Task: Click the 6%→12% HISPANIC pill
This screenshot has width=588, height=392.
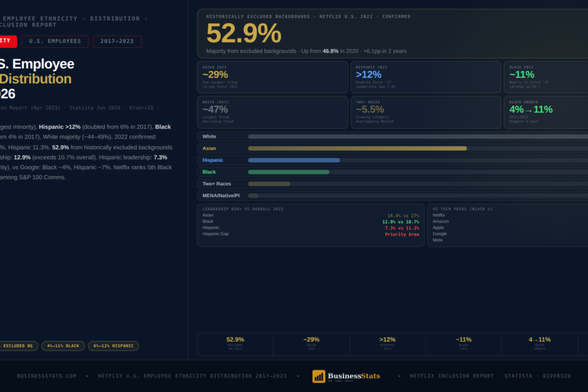Action: pos(113,346)
